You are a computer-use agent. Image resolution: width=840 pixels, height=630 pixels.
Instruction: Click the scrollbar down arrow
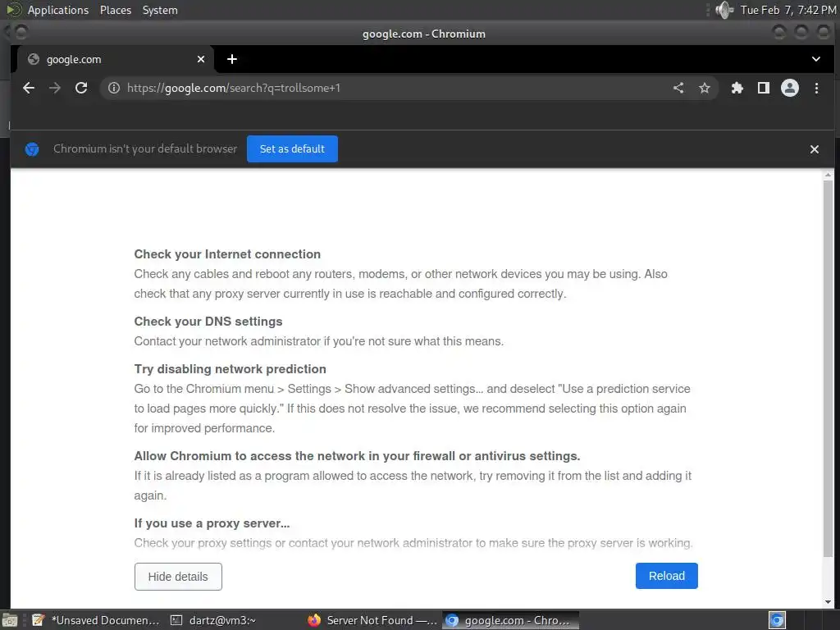(829, 602)
